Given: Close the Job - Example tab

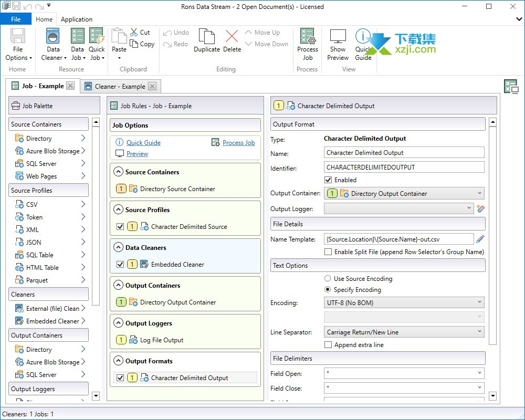Looking at the screenshot, I should (70, 86).
